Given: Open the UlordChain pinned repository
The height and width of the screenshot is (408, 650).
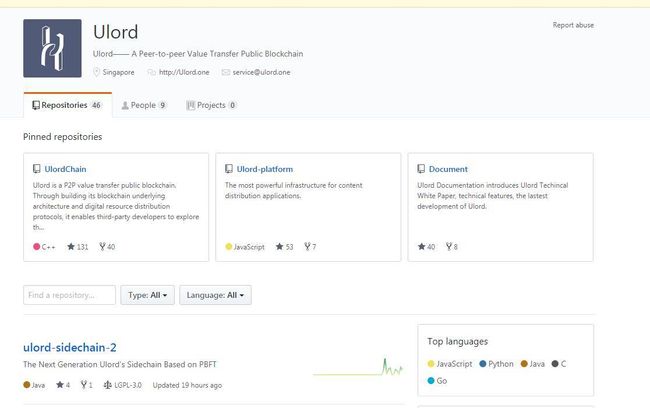Looking at the screenshot, I should coord(65,169).
